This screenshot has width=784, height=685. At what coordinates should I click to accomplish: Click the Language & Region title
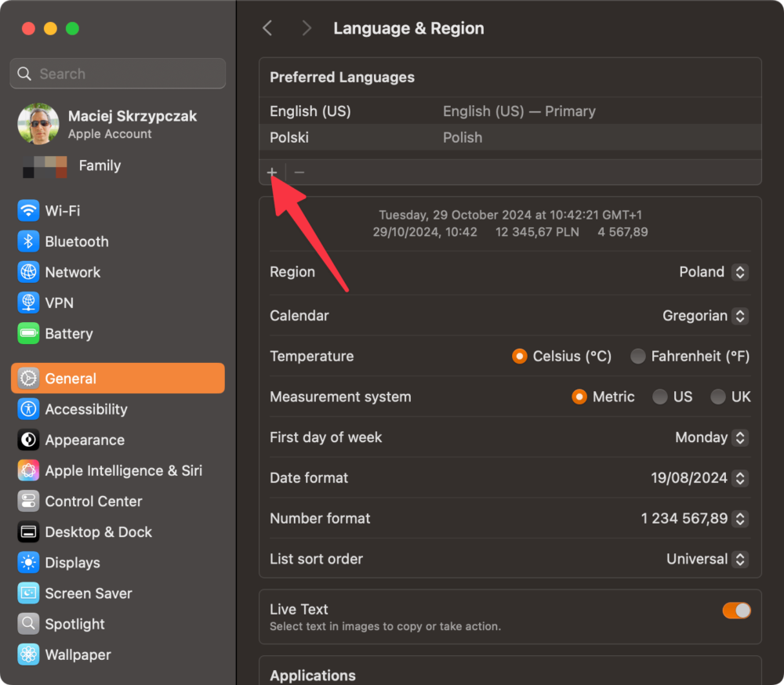(x=408, y=28)
